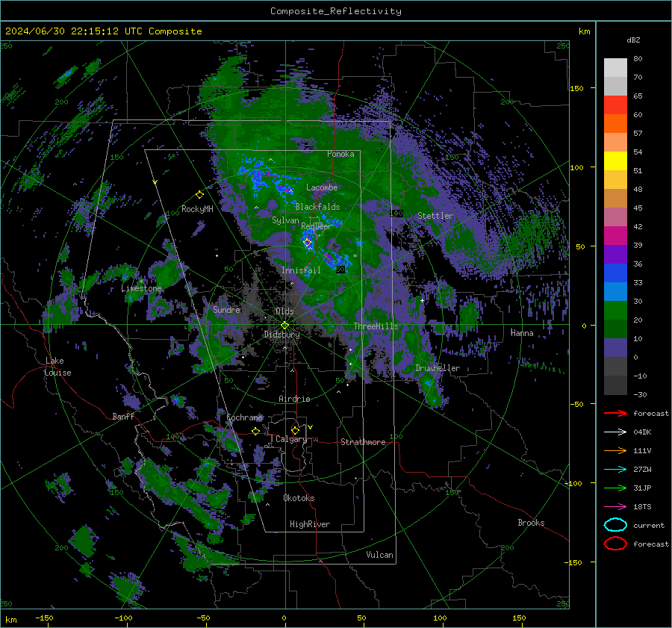Click the HighRiver city label

pos(310,524)
